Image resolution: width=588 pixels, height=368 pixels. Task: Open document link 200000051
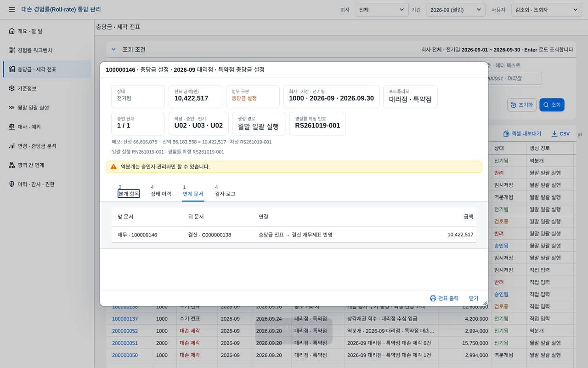pyautogui.click(x=125, y=343)
